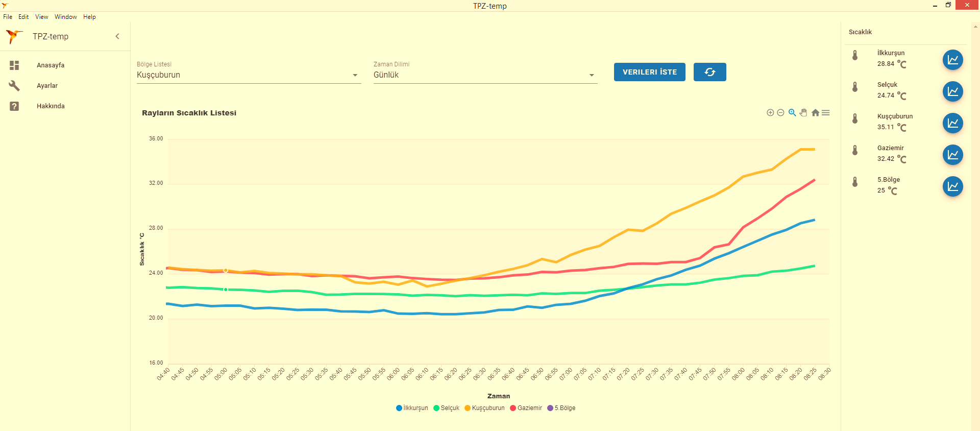
Task: Open the View menu
Action: pyautogui.click(x=42, y=17)
